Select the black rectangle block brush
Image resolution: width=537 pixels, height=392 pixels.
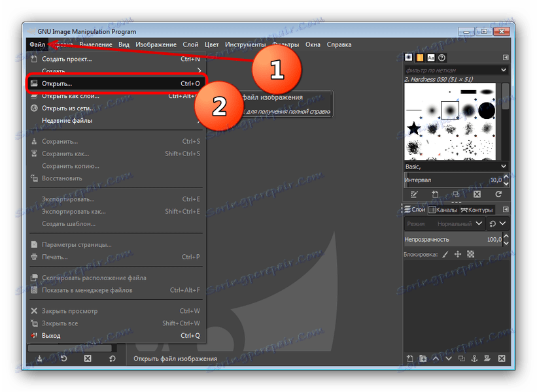click(x=468, y=91)
